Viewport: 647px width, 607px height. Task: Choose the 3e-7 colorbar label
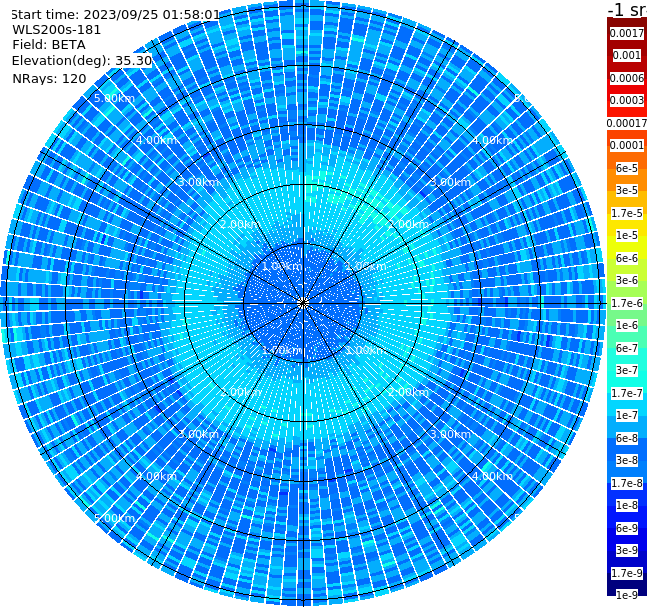click(x=627, y=370)
